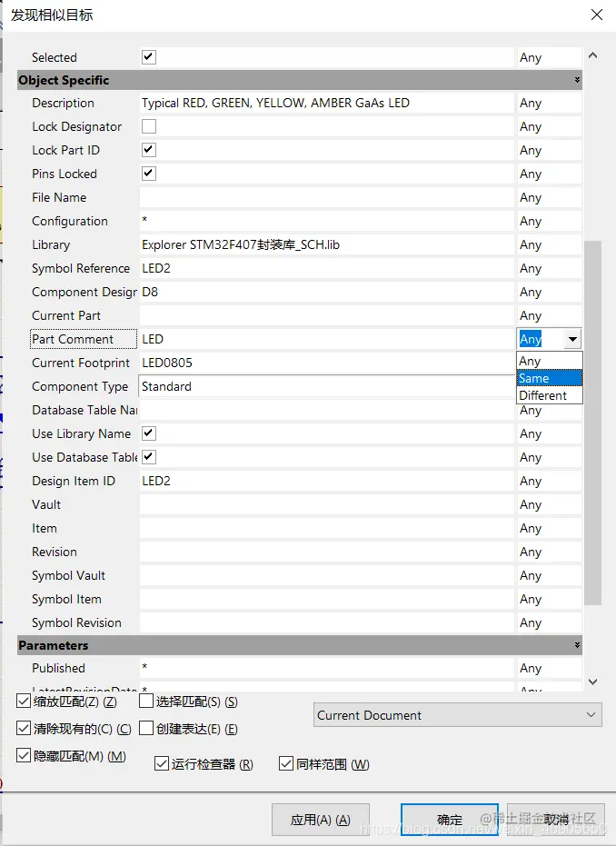This screenshot has height=846, width=616.
Task: Click the 确定 OK button
Action: click(449, 820)
